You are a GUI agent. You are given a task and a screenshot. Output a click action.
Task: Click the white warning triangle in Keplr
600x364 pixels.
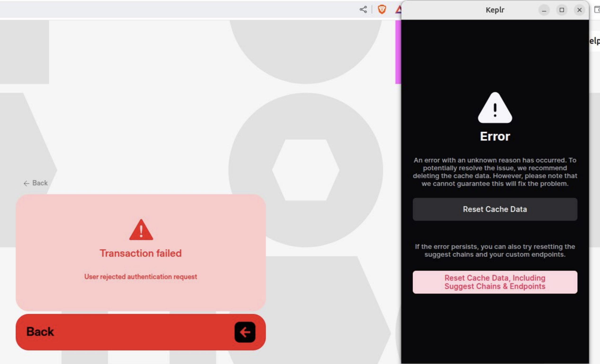pyautogui.click(x=495, y=108)
